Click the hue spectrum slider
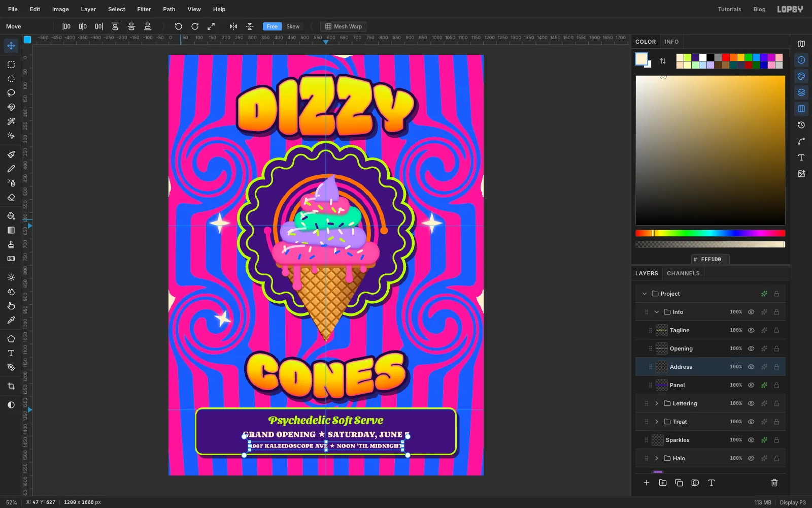812x508 pixels. (x=710, y=233)
